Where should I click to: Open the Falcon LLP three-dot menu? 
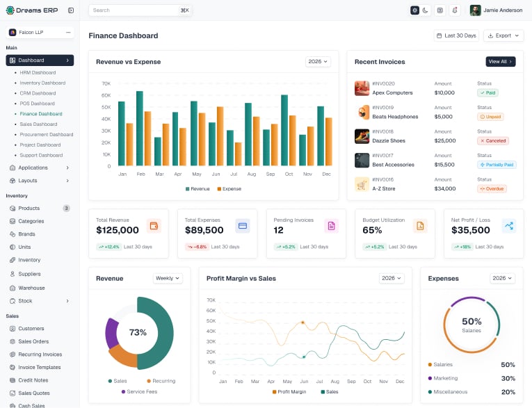pyautogui.click(x=68, y=32)
